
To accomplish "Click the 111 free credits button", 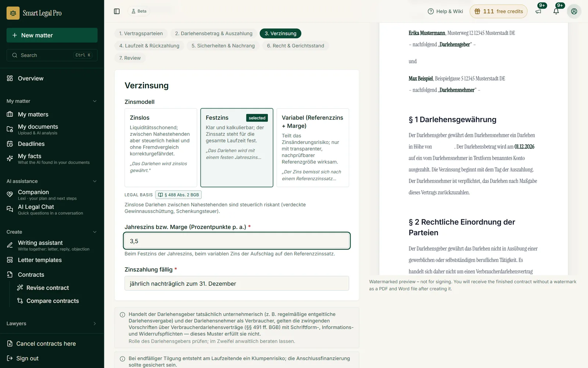I will click(498, 11).
